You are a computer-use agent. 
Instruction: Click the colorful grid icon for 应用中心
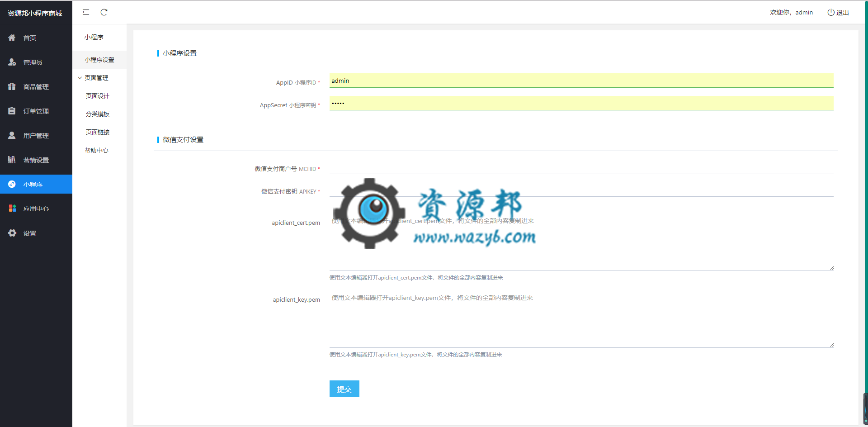(x=12, y=209)
